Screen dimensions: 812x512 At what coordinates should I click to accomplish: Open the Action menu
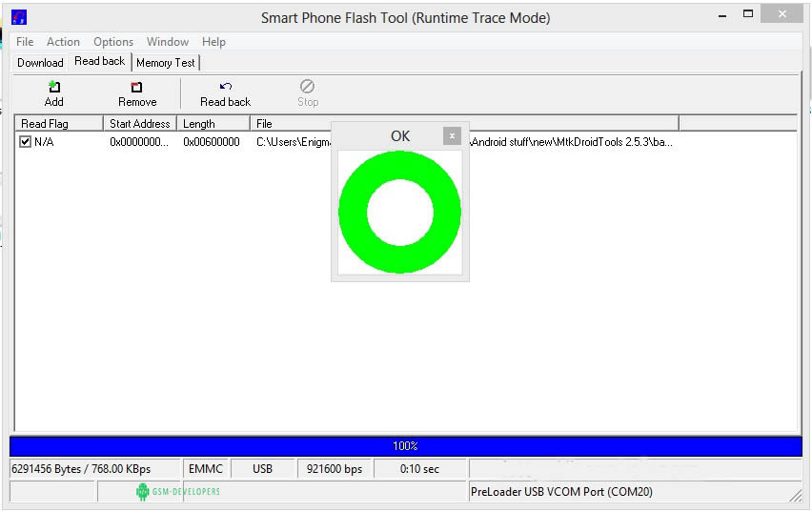(x=63, y=41)
